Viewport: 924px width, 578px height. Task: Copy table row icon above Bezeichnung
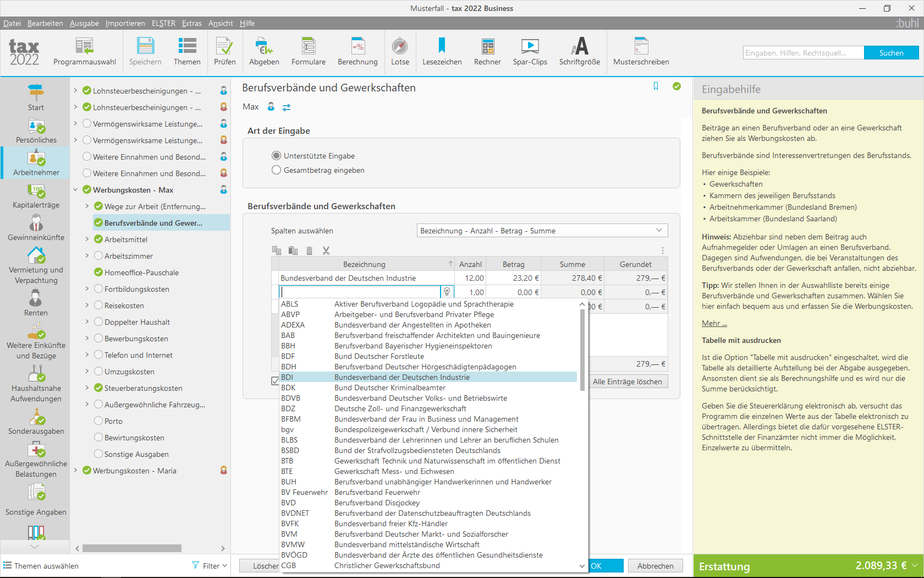(277, 250)
